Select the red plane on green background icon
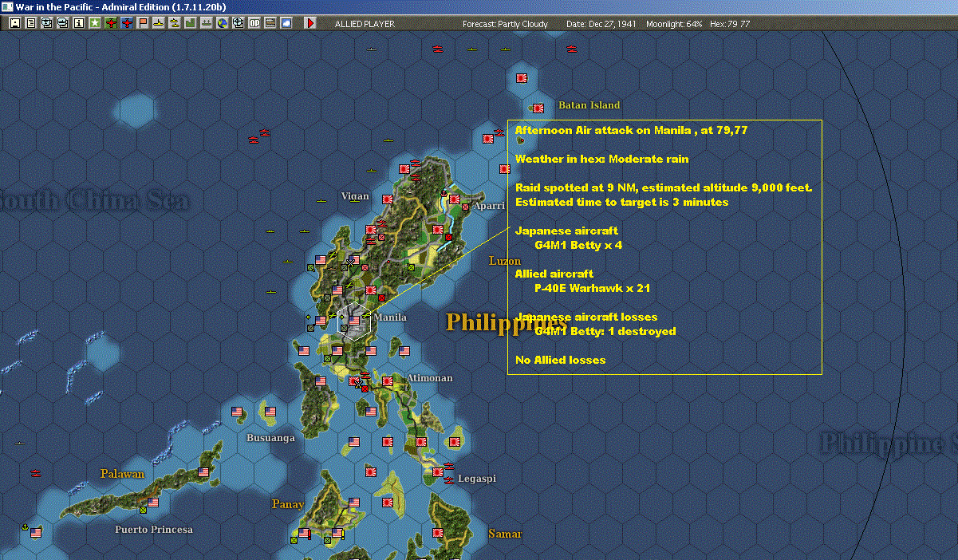This screenshot has height=560, width=958. pyautogui.click(x=111, y=23)
